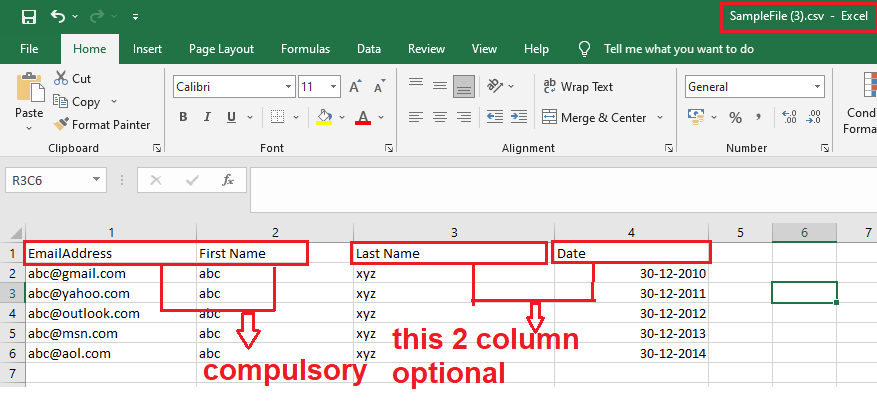Click the Format Painter brush
The width and height of the screenshot is (877, 403).
click(102, 125)
